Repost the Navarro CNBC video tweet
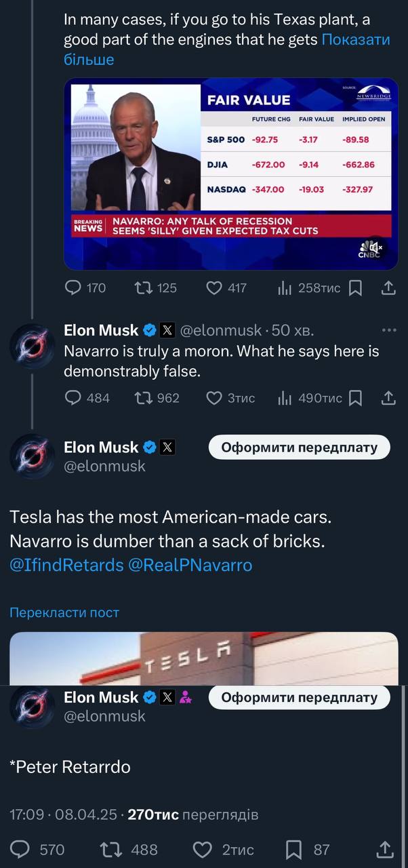Viewport: 408px width, 868px height. point(144,288)
